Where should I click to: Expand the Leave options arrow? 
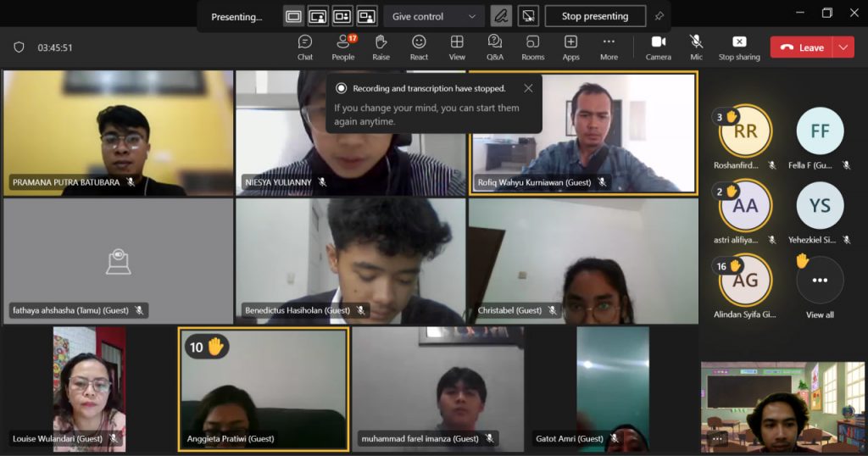coord(843,47)
